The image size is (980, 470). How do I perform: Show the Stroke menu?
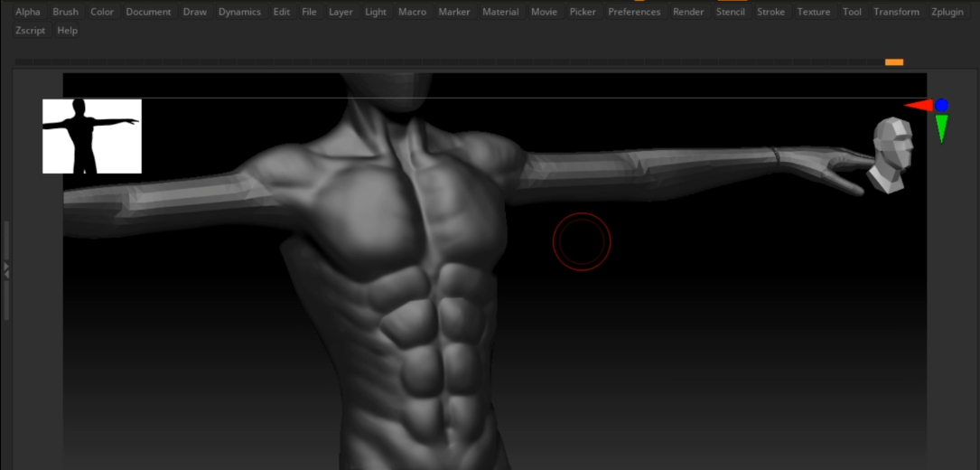tap(770, 12)
